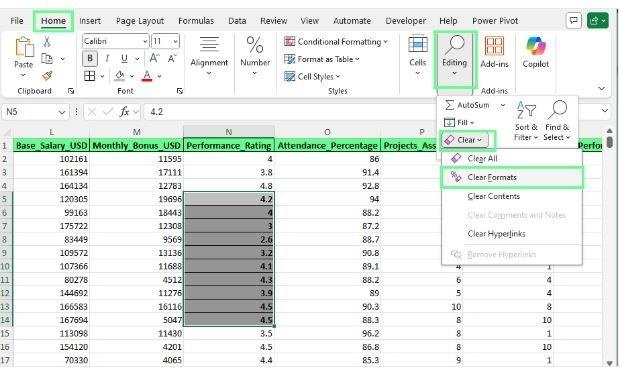Toggle Bold formatting
Image resolution: width=619 pixels, height=369 pixels.
click(90, 58)
